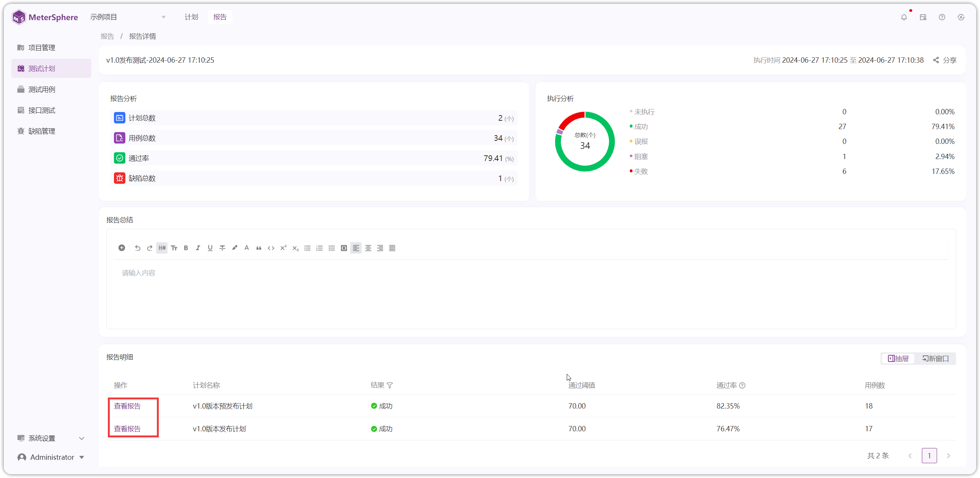Toggle italic formatting in the summary editor
The width and height of the screenshot is (980, 478).
[x=198, y=248]
